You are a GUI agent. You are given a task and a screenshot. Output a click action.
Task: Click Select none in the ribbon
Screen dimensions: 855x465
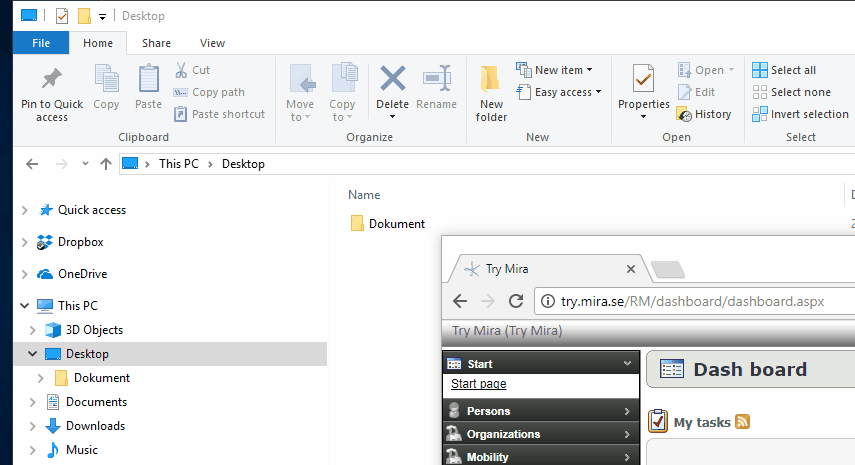coord(791,92)
